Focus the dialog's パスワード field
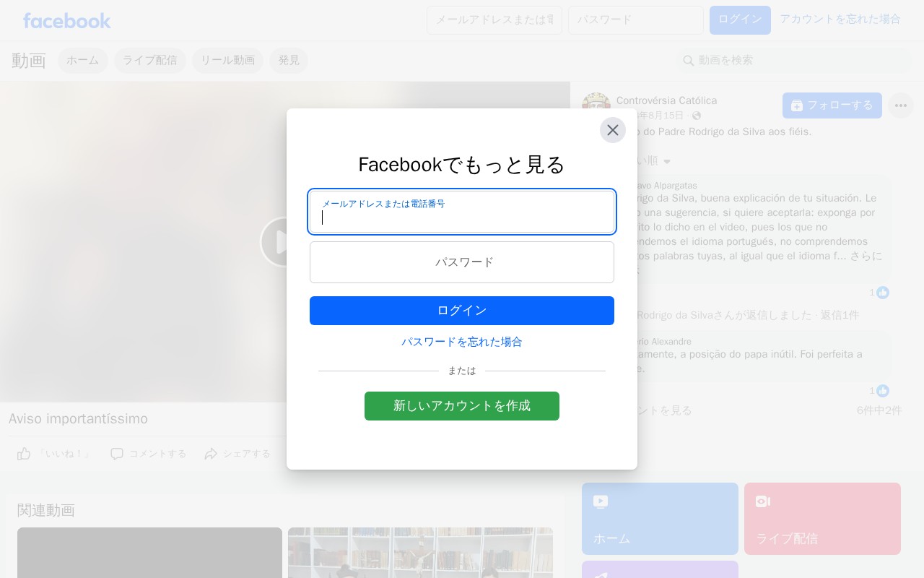This screenshot has width=924, height=578. coord(462,262)
